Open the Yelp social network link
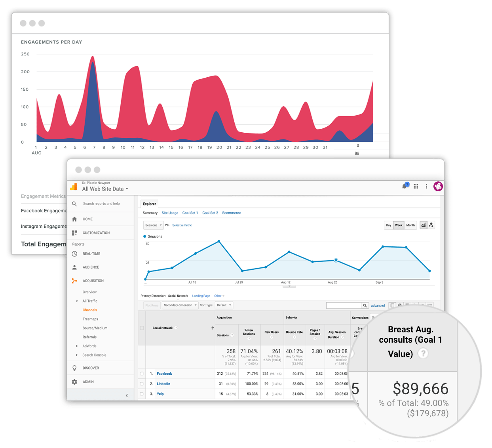 pos(160,394)
